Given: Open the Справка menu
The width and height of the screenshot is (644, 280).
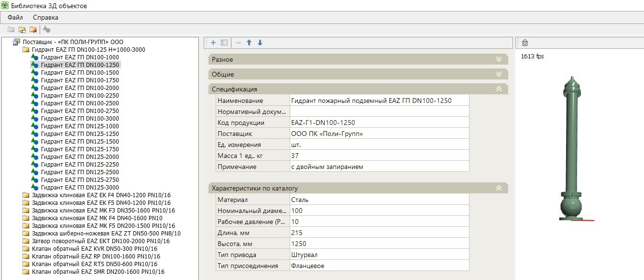Looking at the screenshot, I should [x=45, y=17].
